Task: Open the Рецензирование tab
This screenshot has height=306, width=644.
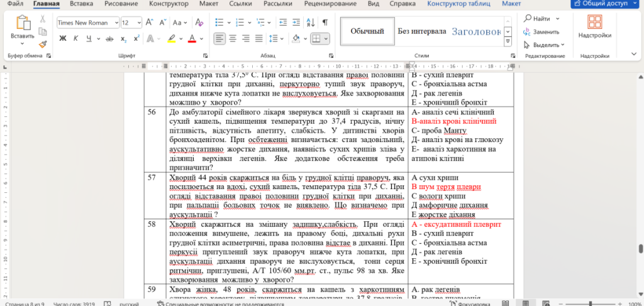Action: (331, 4)
